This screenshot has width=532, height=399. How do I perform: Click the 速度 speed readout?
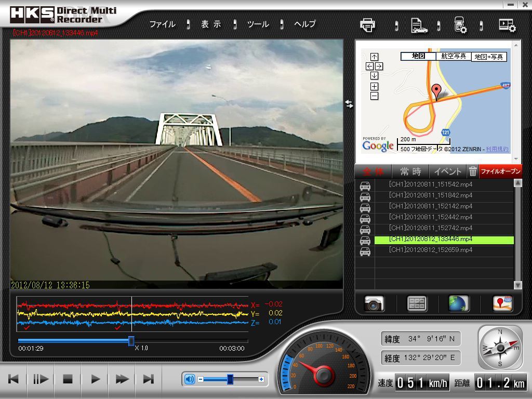click(422, 383)
